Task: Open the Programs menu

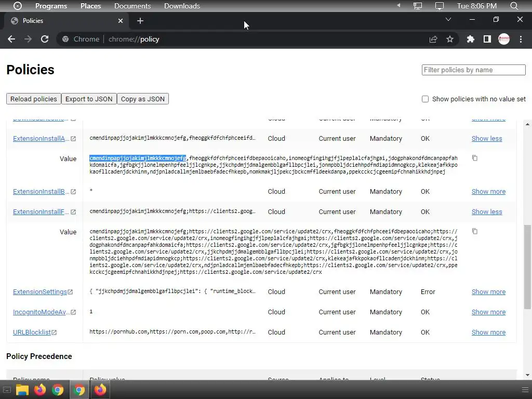Action: [51, 6]
